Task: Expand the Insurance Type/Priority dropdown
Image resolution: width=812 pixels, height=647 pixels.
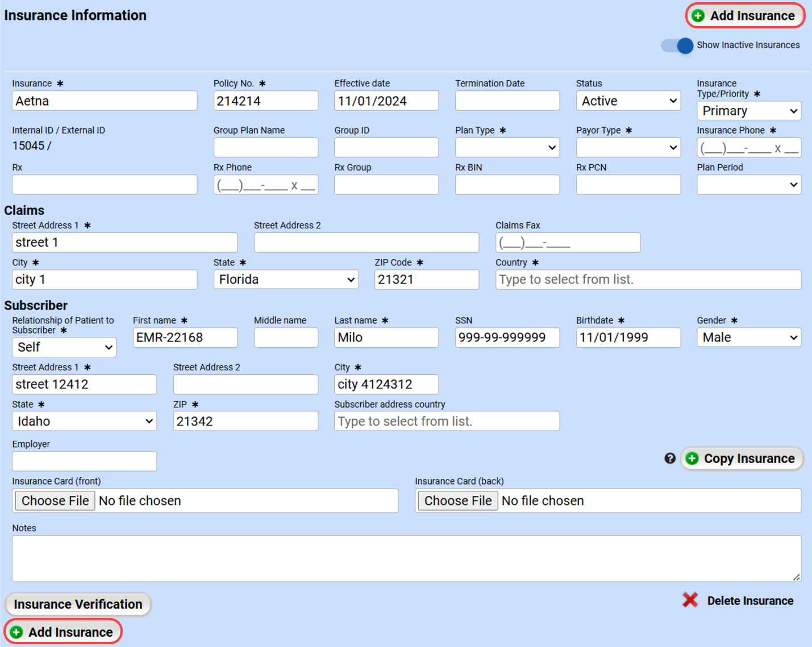Action: (748, 111)
